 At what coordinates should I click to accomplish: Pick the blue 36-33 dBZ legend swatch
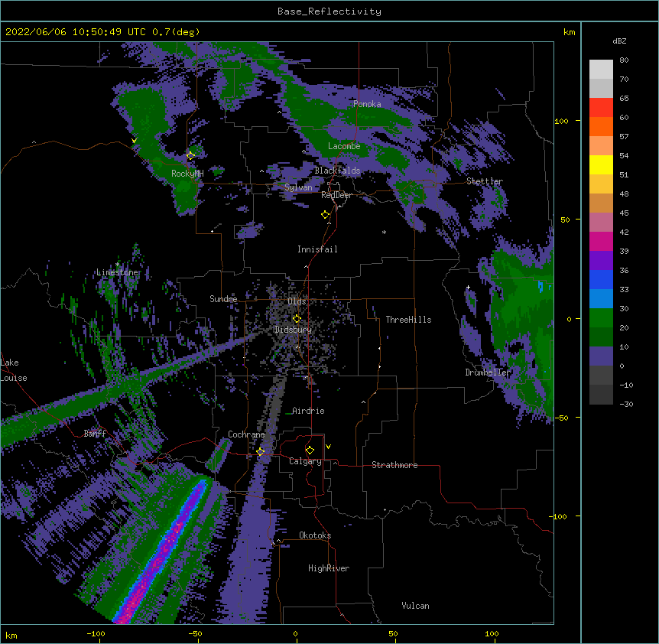click(x=601, y=279)
